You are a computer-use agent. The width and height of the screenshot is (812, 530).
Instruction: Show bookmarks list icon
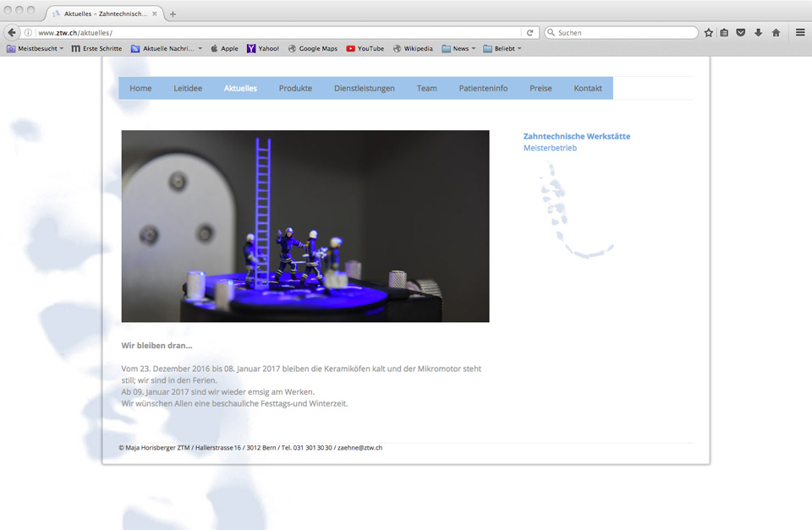(724, 33)
